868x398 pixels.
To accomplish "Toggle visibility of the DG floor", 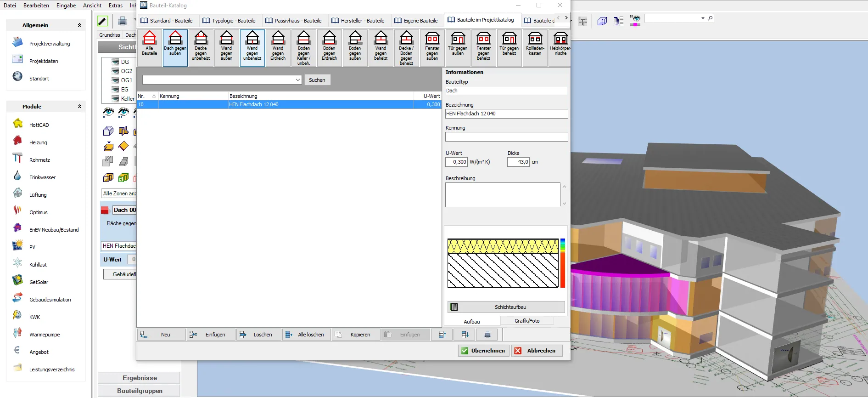I will coord(116,62).
